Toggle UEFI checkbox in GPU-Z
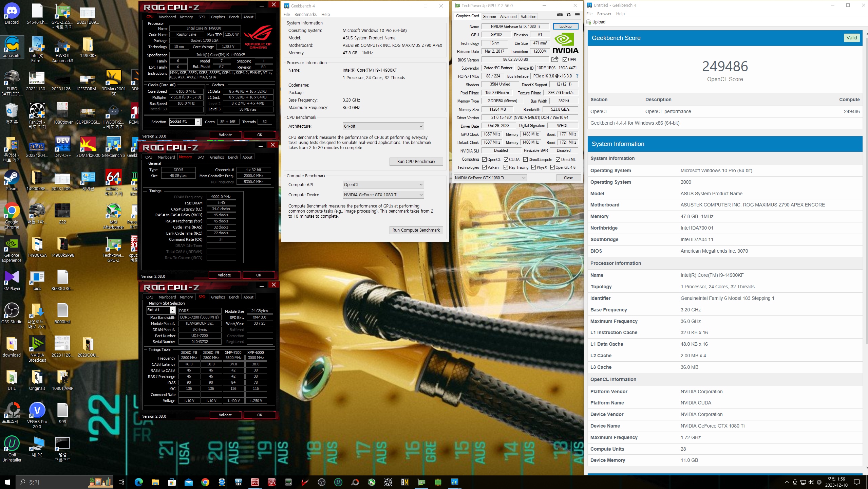 coord(565,59)
